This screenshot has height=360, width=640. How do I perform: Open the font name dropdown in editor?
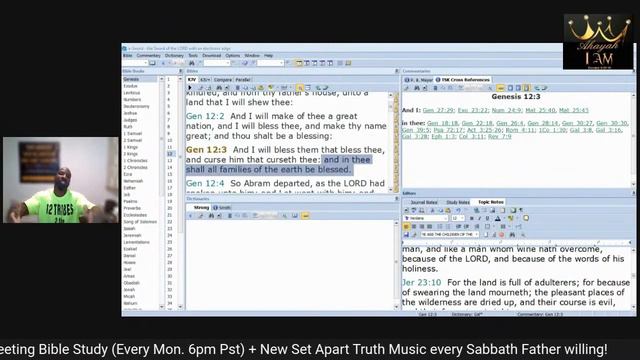pos(426,218)
